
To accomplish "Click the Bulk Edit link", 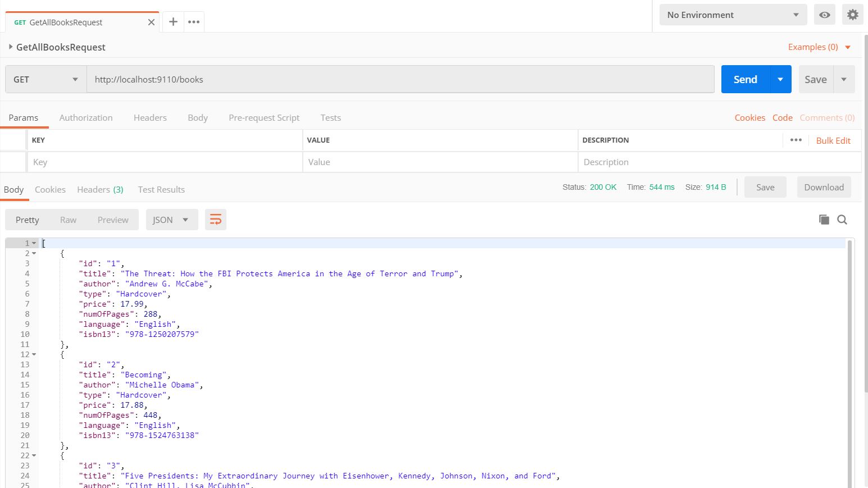I will click(x=833, y=140).
